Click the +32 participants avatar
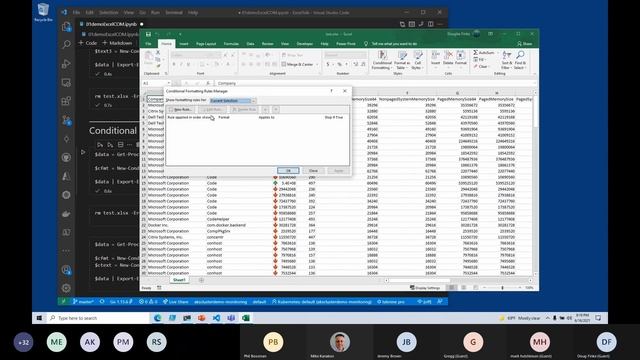 [23, 342]
